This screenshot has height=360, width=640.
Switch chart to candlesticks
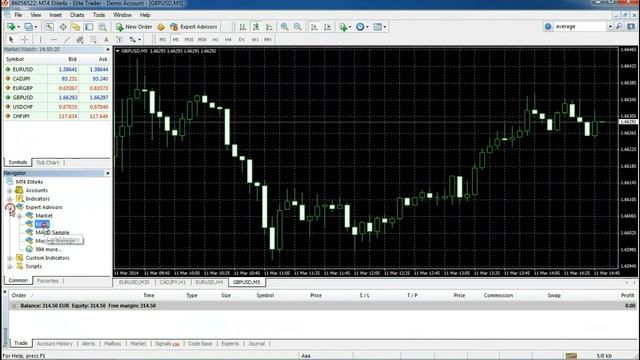[x=256, y=27]
